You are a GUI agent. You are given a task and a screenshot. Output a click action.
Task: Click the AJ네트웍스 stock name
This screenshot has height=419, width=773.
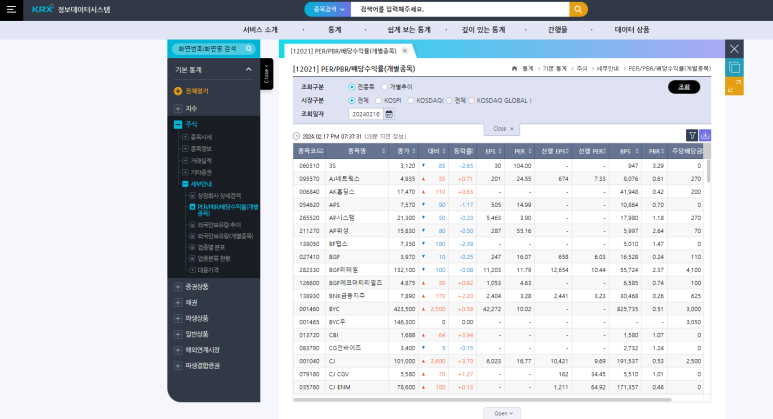point(344,178)
